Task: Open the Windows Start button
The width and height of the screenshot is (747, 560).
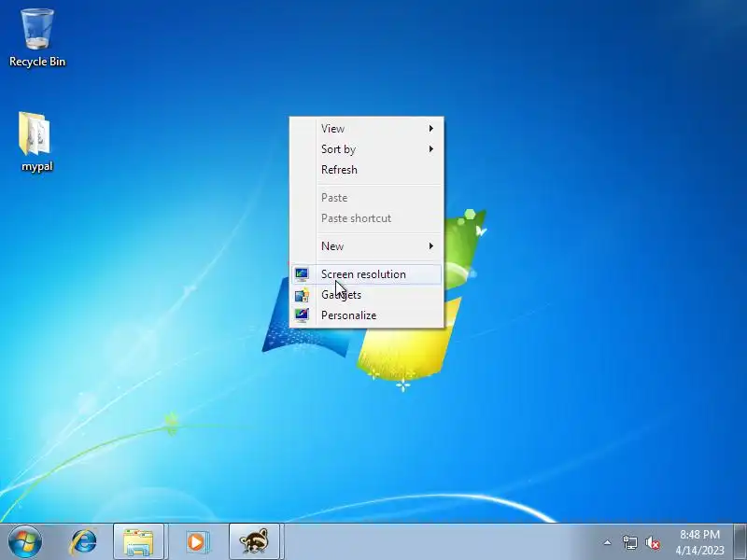Action: (25, 541)
